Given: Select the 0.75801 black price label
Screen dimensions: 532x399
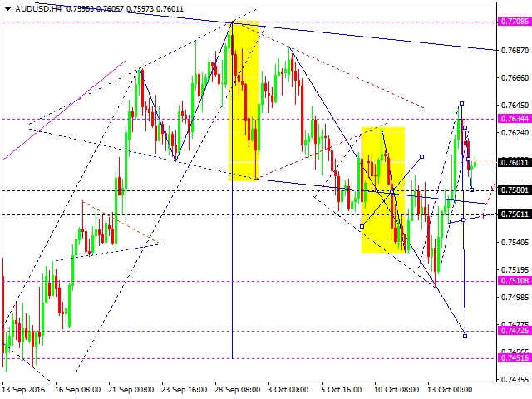Looking at the screenshot, I should tap(515, 190).
